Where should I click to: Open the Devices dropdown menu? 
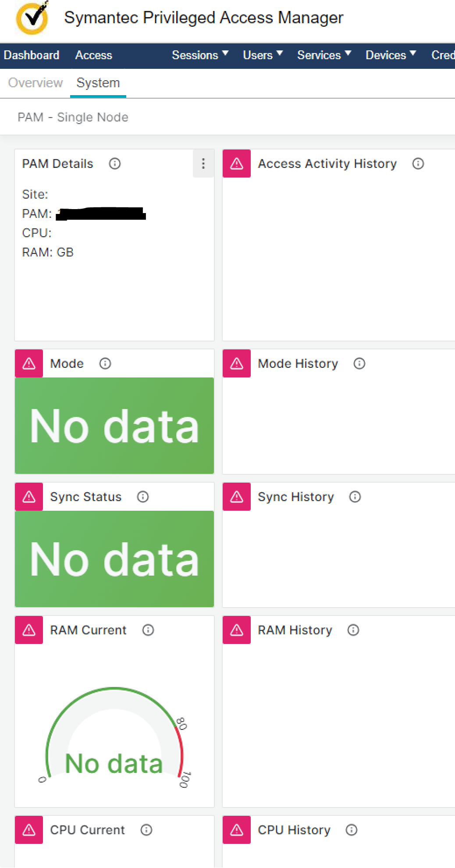(x=391, y=55)
